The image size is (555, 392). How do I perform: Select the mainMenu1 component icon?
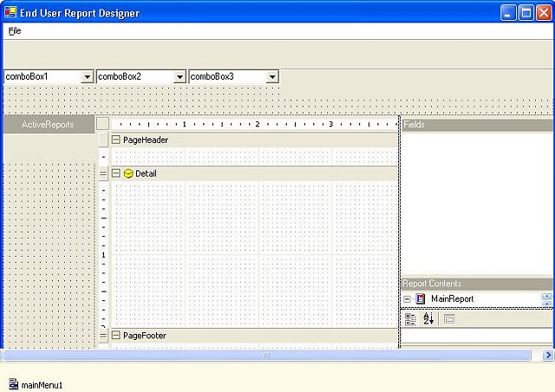(13, 384)
